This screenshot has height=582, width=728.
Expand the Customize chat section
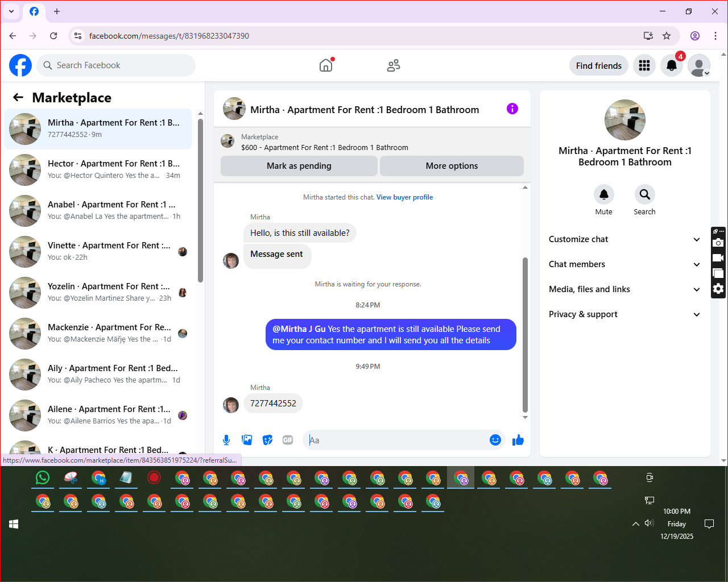tap(624, 239)
